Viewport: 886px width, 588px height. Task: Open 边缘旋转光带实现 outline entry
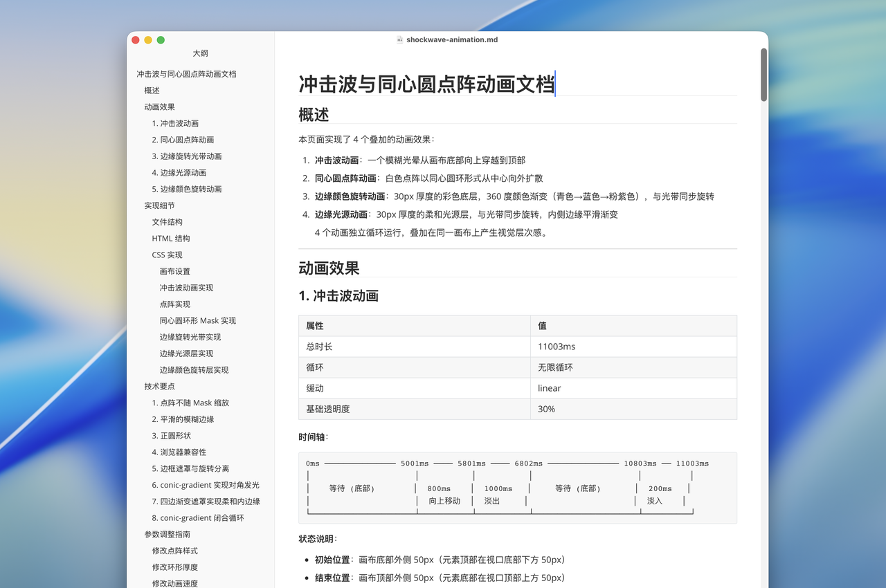click(x=190, y=338)
